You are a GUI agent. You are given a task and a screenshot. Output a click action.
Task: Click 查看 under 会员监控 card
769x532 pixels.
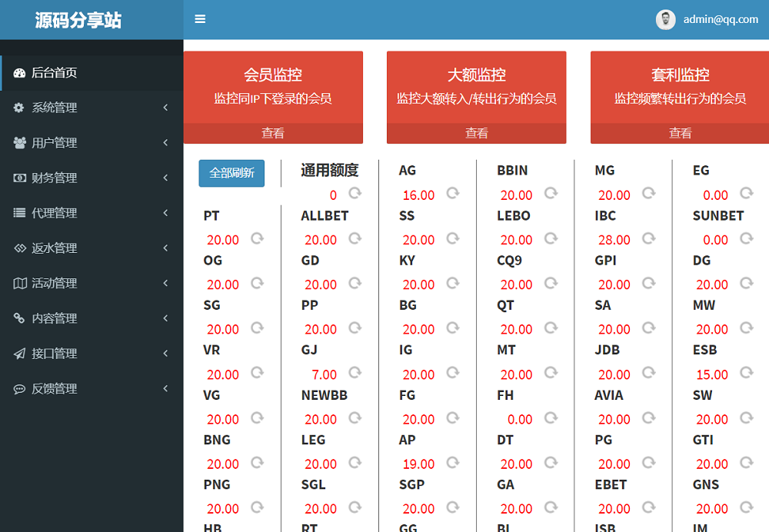[273, 133]
